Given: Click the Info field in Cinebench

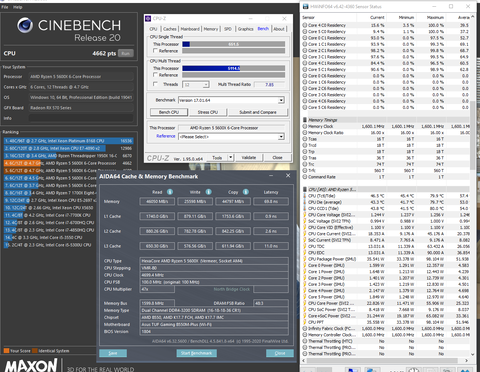Looking at the screenshot, I should [x=81, y=118].
